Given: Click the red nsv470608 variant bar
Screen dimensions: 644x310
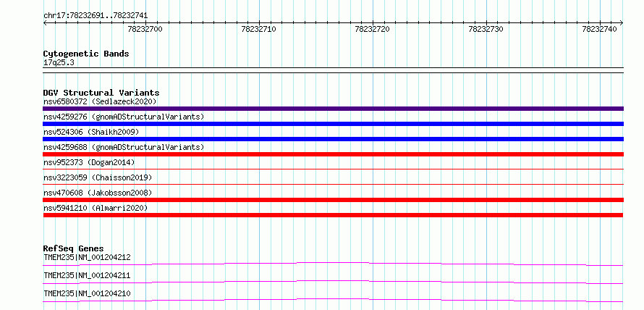Looking at the screenshot, I should click(x=333, y=200).
